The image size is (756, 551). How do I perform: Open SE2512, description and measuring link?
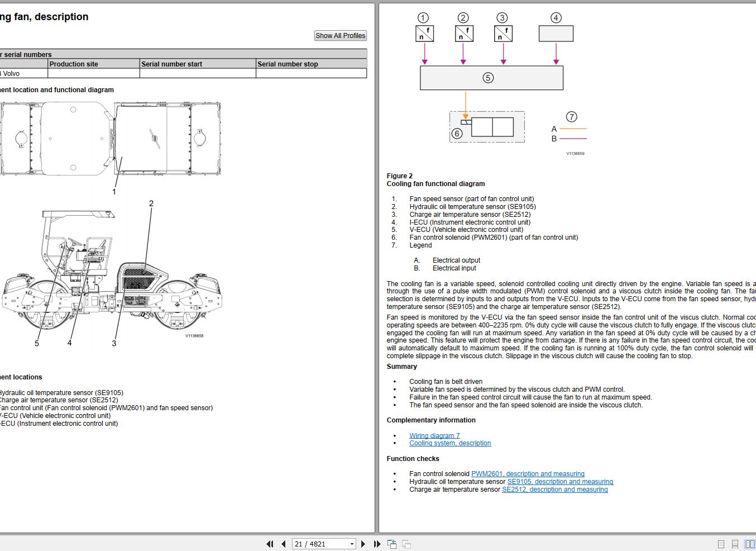[555, 490]
